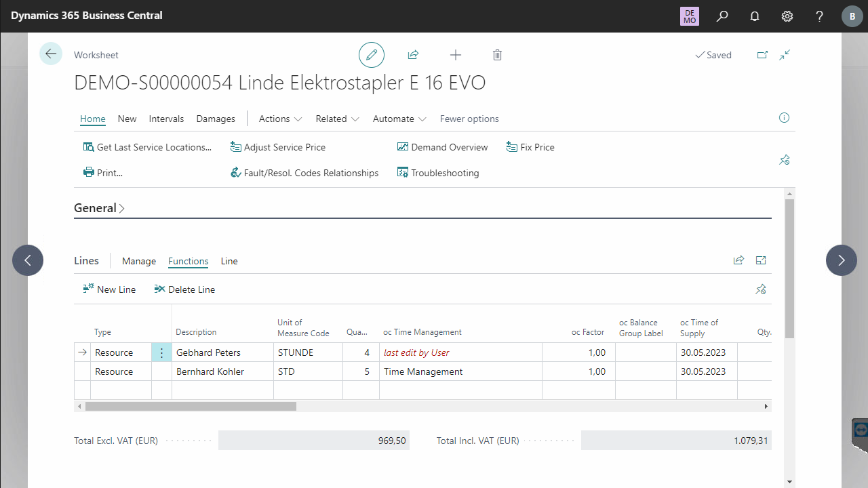This screenshot has height=488, width=868.
Task: Expand the Lines part to full view
Action: tap(761, 260)
